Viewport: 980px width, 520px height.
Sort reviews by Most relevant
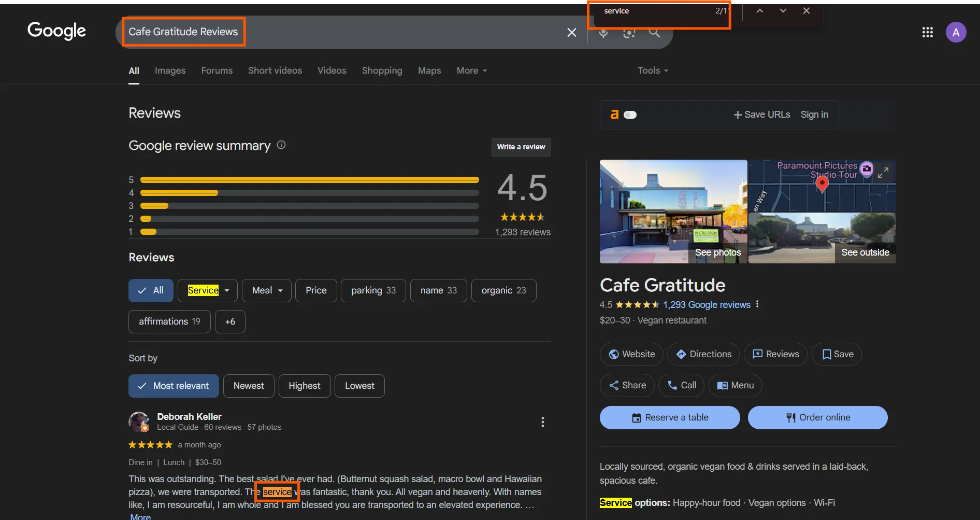click(174, 386)
